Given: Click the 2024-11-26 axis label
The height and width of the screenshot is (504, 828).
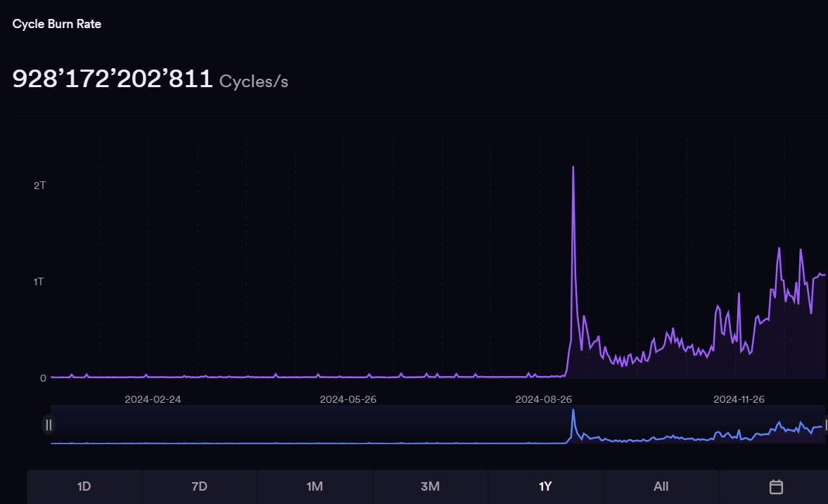Looking at the screenshot, I should (x=739, y=399).
